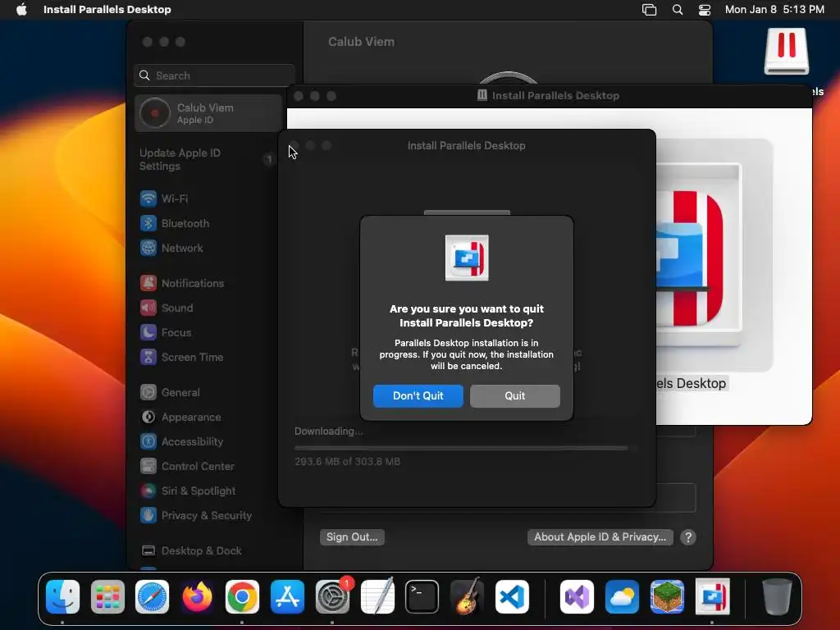Click Parallels installer icon in Dock

[712, 597]
